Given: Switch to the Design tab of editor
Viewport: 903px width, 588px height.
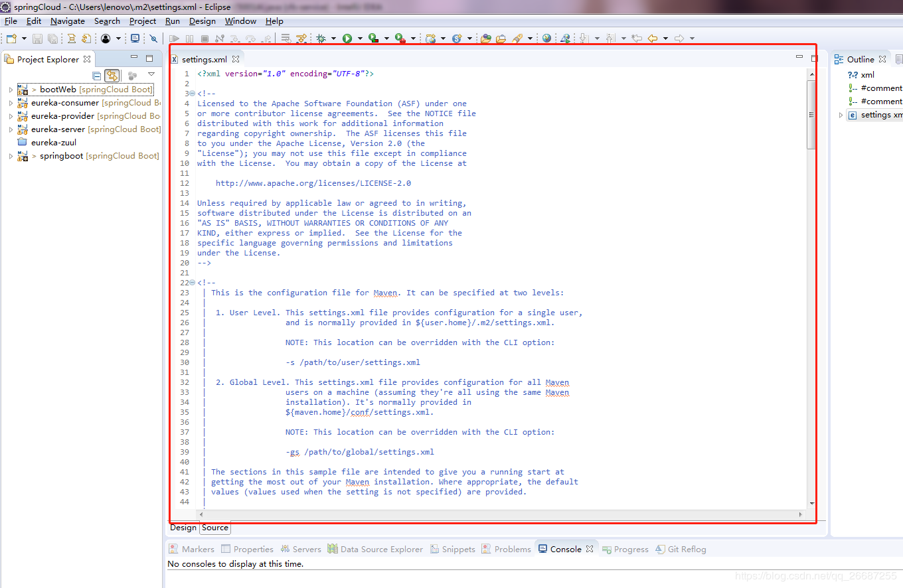Looking at the screenshot, I should tap(183, 528).
